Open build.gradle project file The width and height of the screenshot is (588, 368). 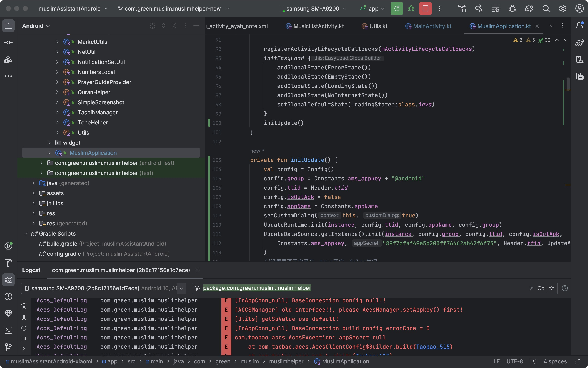[102, 244]
